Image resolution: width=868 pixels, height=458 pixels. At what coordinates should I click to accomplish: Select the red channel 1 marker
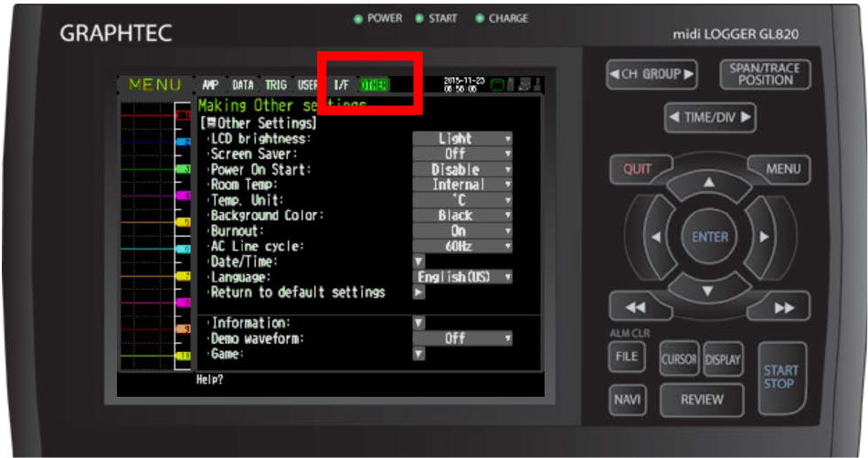coord(184,115)
